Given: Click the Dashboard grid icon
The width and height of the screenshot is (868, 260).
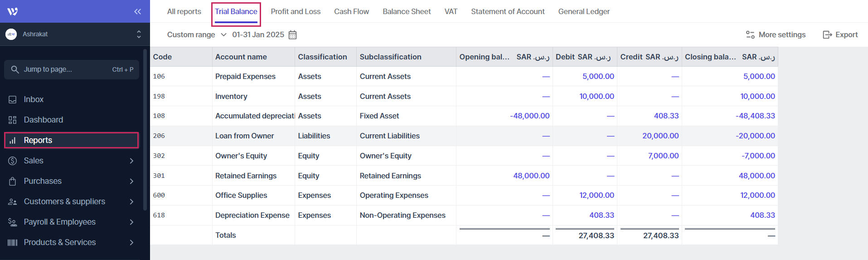Looking at the screenshot, I should pos(13,120).
